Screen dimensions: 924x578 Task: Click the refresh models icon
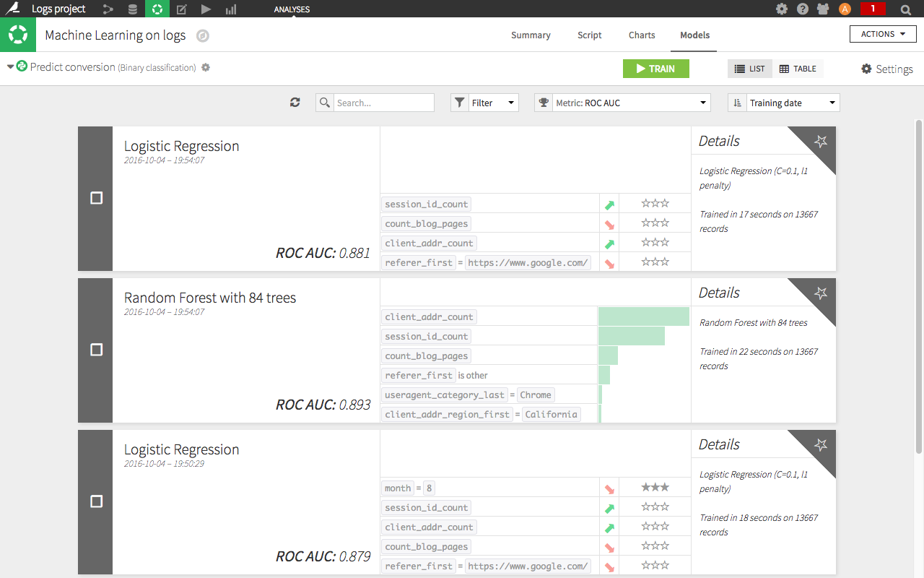(x=295, y=103)
